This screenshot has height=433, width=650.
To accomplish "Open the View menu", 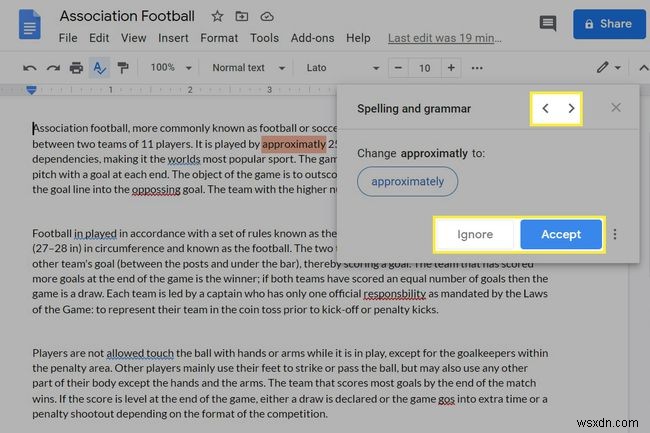I will [133, 38].
